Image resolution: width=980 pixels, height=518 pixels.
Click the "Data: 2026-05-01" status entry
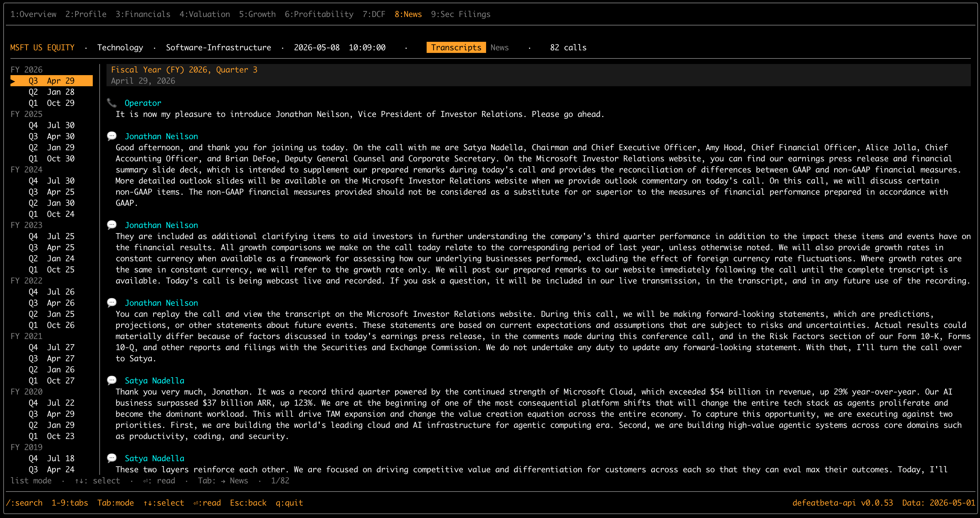click(x=939, y=503)
